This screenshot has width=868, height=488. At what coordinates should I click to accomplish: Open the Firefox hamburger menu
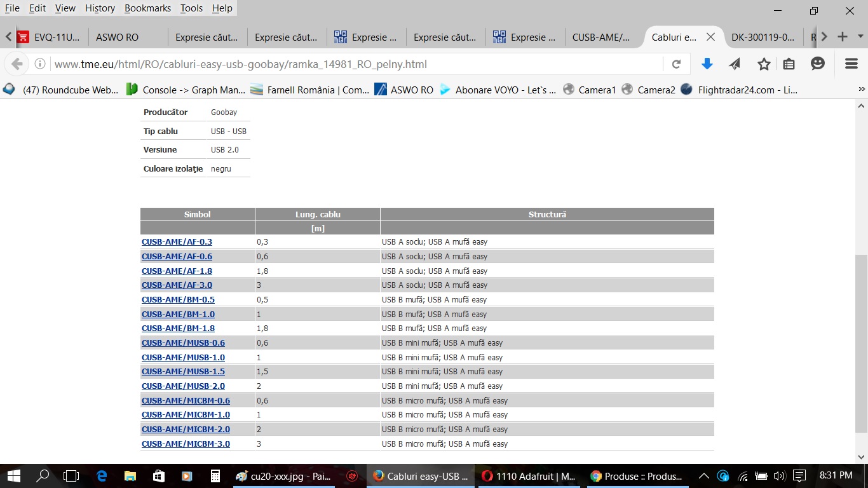pos(851,64)
